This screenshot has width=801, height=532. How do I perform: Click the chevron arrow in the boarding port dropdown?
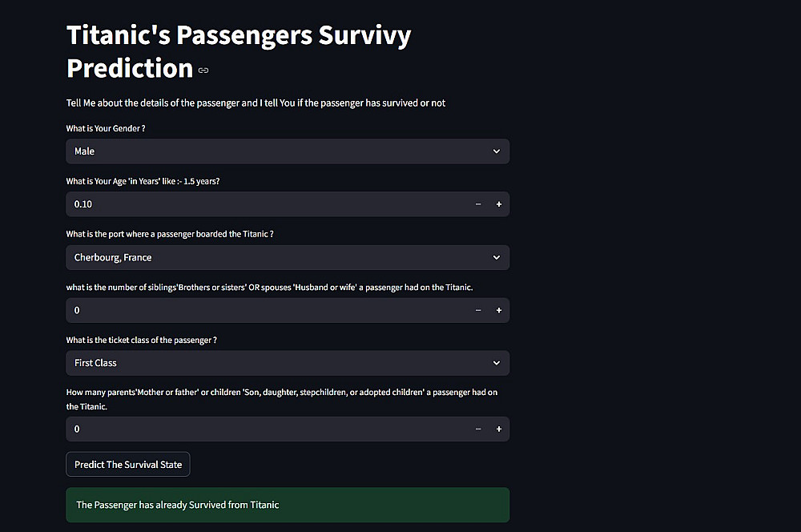497,257
